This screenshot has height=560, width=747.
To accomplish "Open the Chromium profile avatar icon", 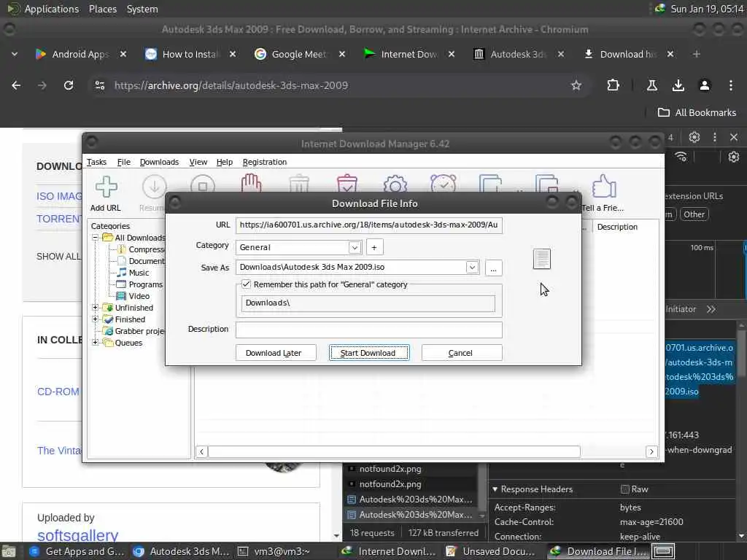I will click(704, 85).
